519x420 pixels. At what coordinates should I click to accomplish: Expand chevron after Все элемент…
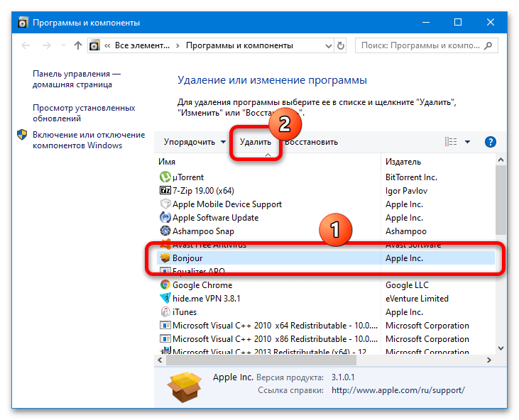tap(177, 45)
